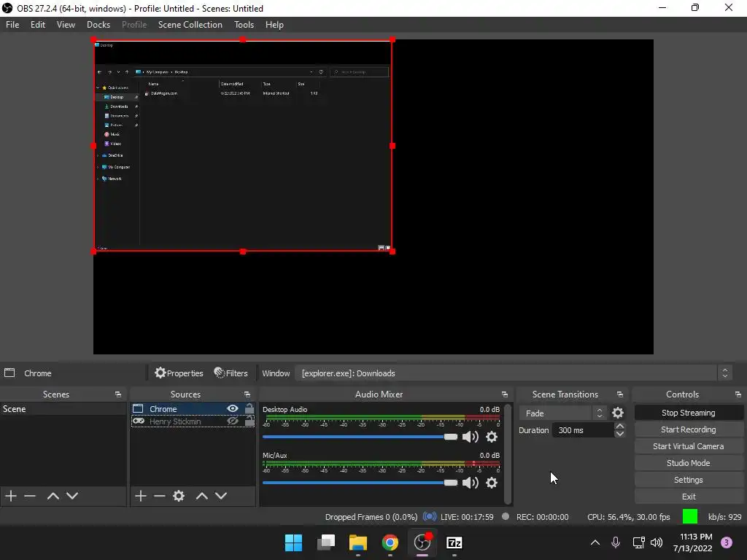Screen dimensions: 747x560
Task: Open Windows Start menu
Action: (293, 542)
